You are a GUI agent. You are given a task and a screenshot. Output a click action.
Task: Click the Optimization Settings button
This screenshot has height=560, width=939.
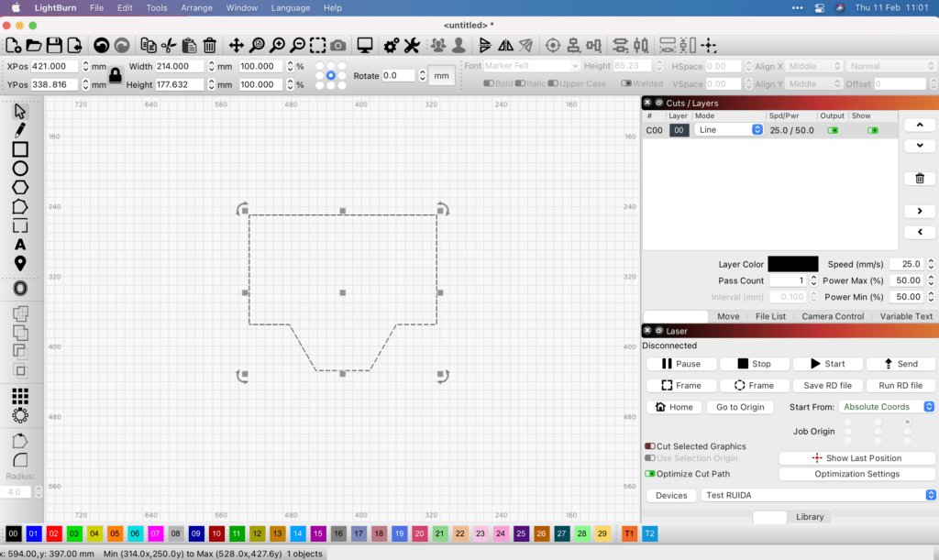coord(856,474)
